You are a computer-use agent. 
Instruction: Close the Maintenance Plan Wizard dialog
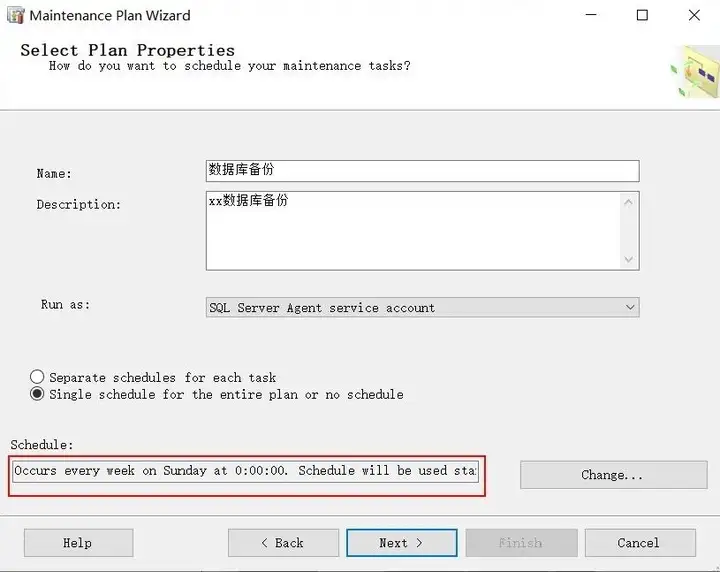[x=695, y=15]
